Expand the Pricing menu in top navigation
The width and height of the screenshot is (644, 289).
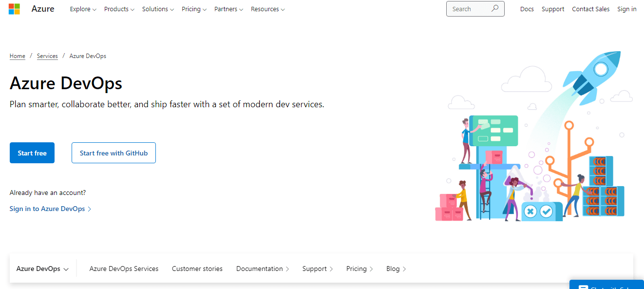tap(194, 9)
